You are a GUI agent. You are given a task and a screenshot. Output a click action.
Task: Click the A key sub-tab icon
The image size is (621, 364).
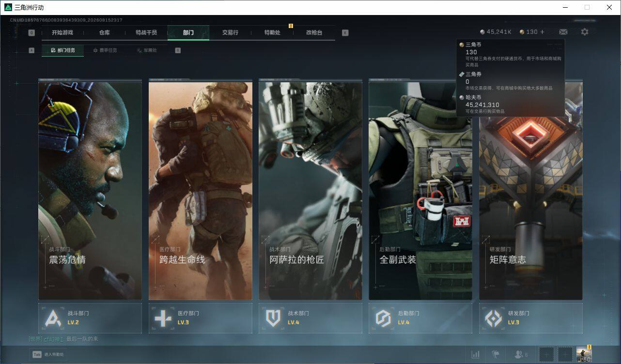(31, 50)
